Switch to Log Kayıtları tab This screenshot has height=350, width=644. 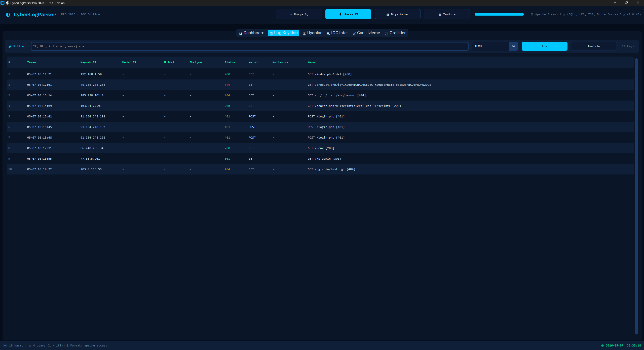(x=283, y=33)
